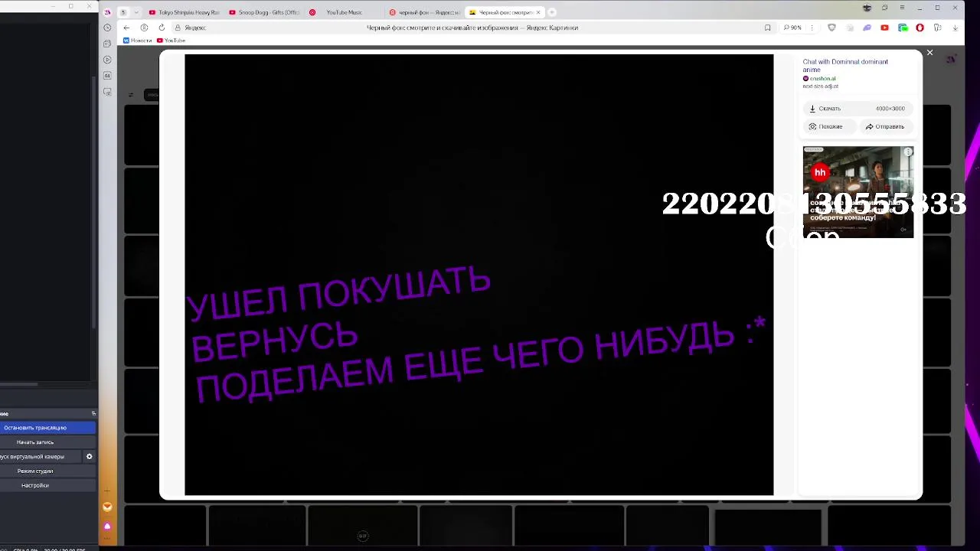980x551 pixels.
Task: Open the purple cloud extension icon
Action: pyautogui.click(x=867, y=28)
